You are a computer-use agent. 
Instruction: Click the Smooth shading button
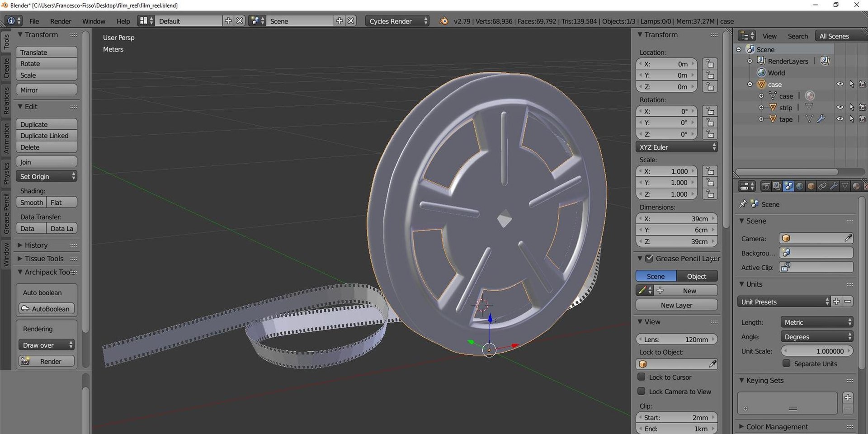point(31,203)
